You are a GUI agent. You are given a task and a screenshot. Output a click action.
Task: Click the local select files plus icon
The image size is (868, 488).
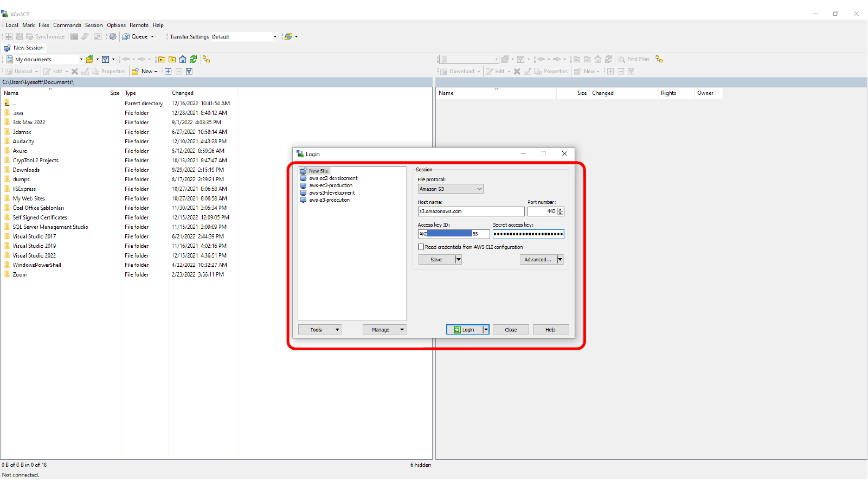point(168,72)
